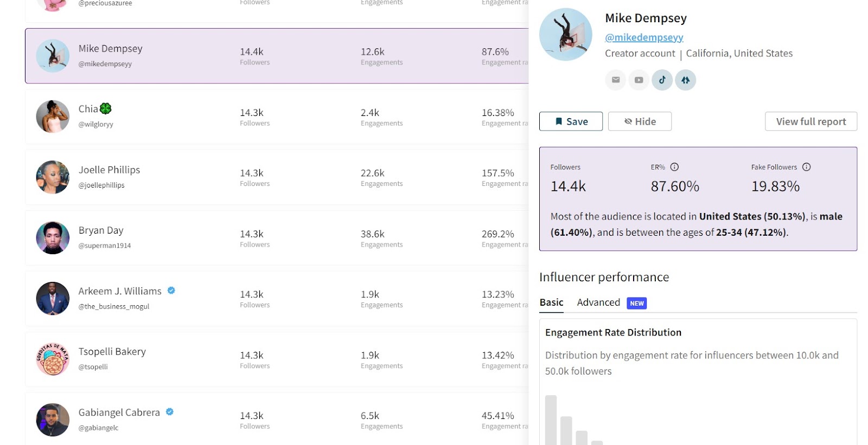This screenshot has height=445, width=868.
Task: Open Bryan Day's profile picture
Action: tap(53, 238)
